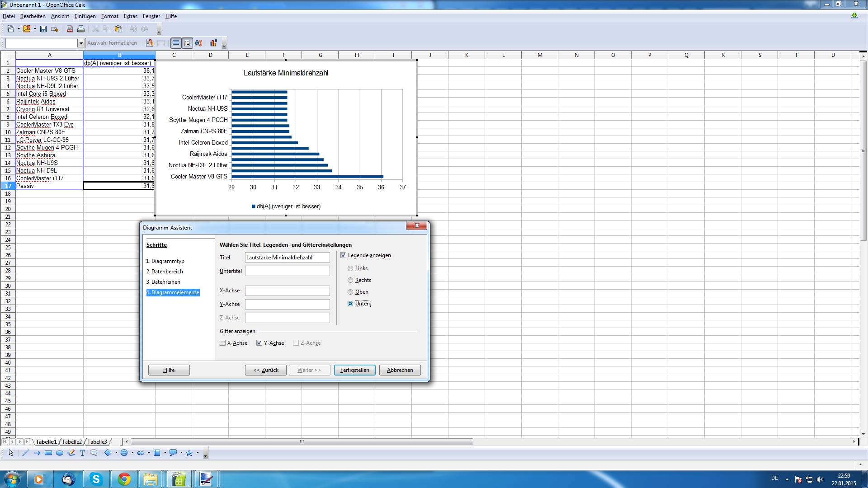Click the Hilfe button in the wizard
868x488 pixels.
169,370
